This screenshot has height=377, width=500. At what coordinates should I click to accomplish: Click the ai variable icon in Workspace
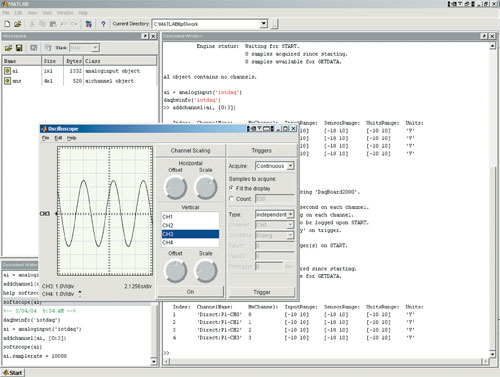(x=7, y=71)
